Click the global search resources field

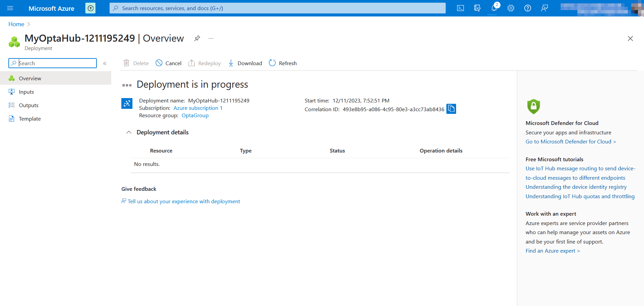[278, 8]
